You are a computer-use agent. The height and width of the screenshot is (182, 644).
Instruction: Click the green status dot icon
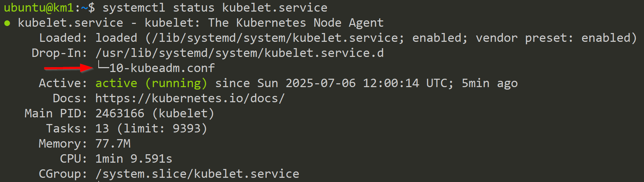tap(7, 24)
